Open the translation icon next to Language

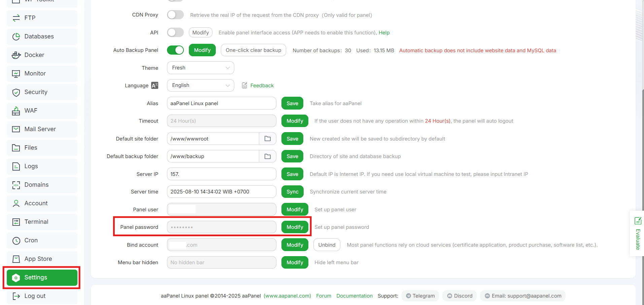pos(155,85)
